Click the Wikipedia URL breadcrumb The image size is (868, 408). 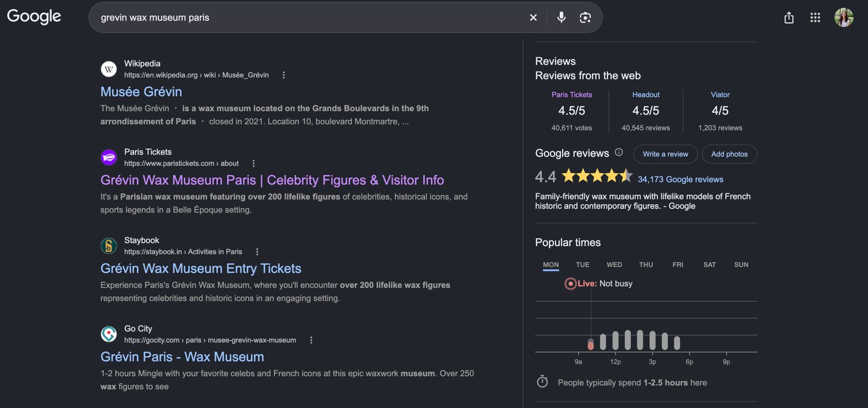196,75
